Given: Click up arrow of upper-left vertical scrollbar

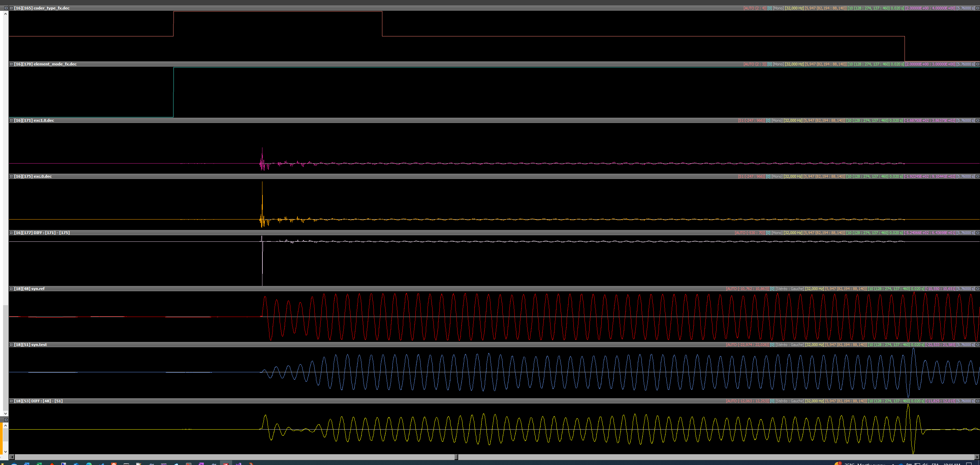Looking at the screenshot, I should (5, 14).
